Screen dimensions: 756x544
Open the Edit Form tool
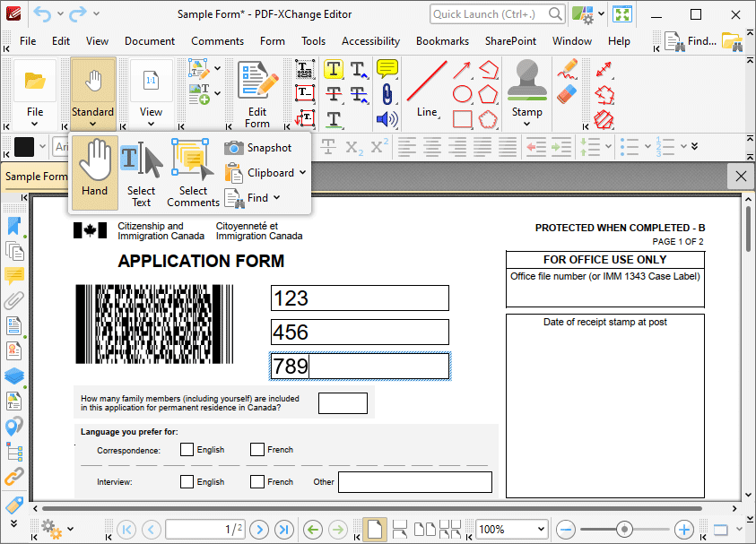257,95
